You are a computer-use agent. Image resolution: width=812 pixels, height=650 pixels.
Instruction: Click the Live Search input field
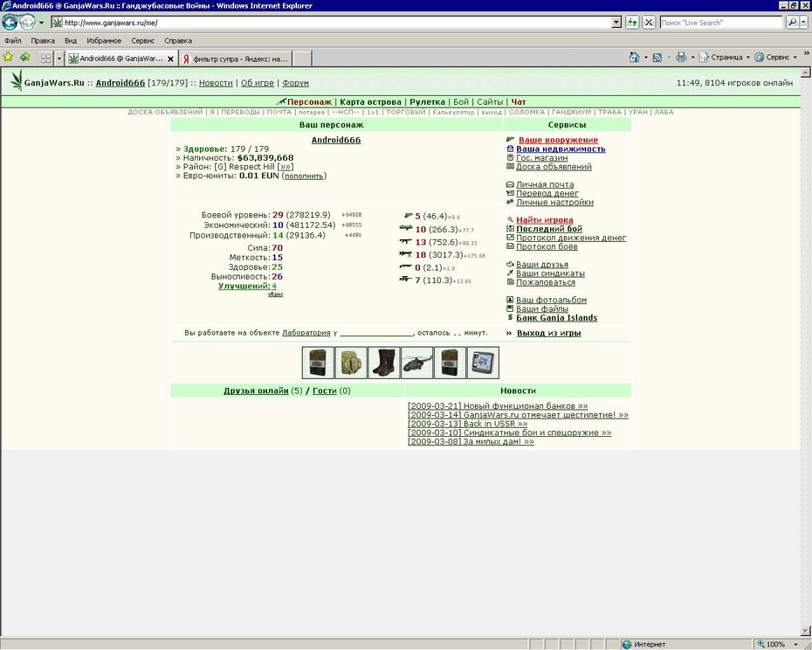[x=721, y=23]
